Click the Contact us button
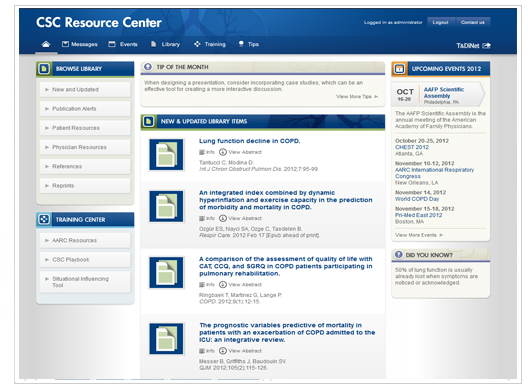The height and width of the screenshot is (391, 528). click(473, 22)
